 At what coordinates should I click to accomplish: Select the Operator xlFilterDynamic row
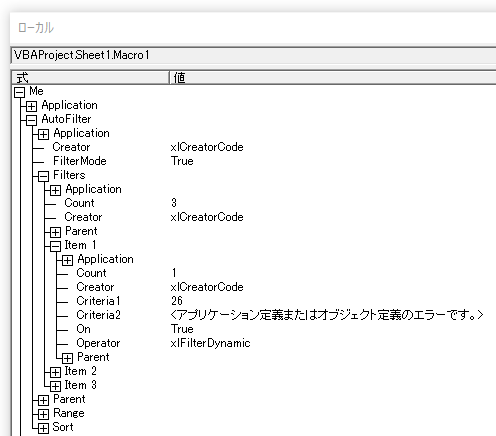point(253,343)
